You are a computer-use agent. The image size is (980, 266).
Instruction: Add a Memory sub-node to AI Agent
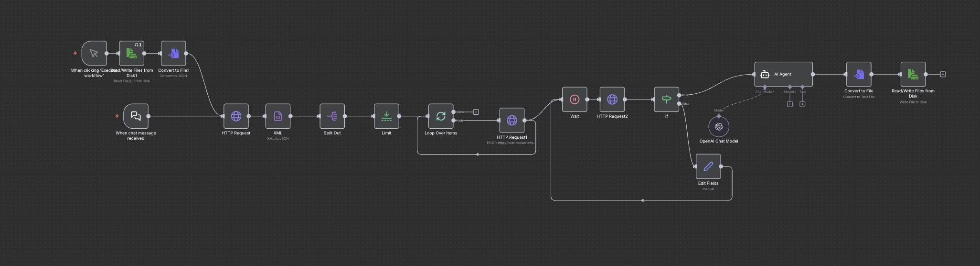click(790, 104)
